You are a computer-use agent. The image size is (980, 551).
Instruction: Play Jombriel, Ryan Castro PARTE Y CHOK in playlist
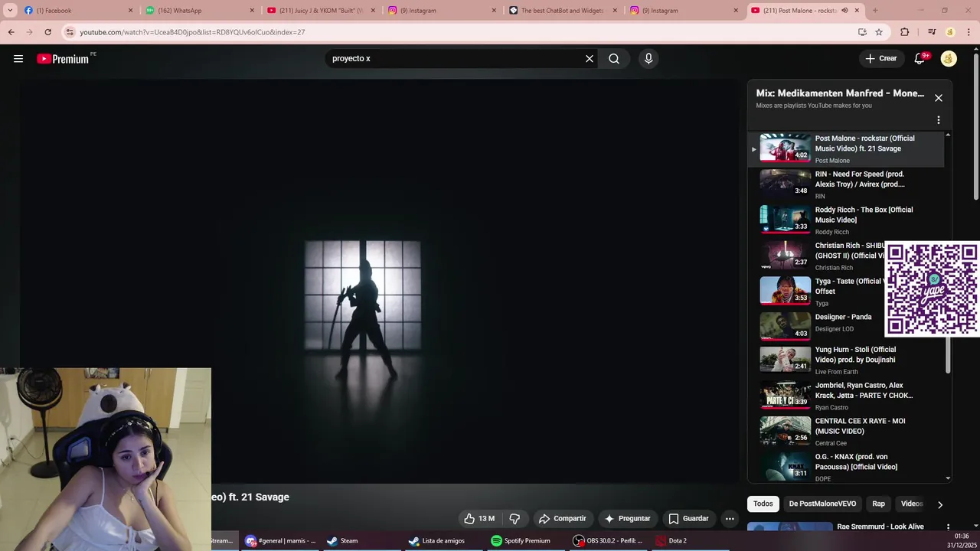(x=846, y=396)
